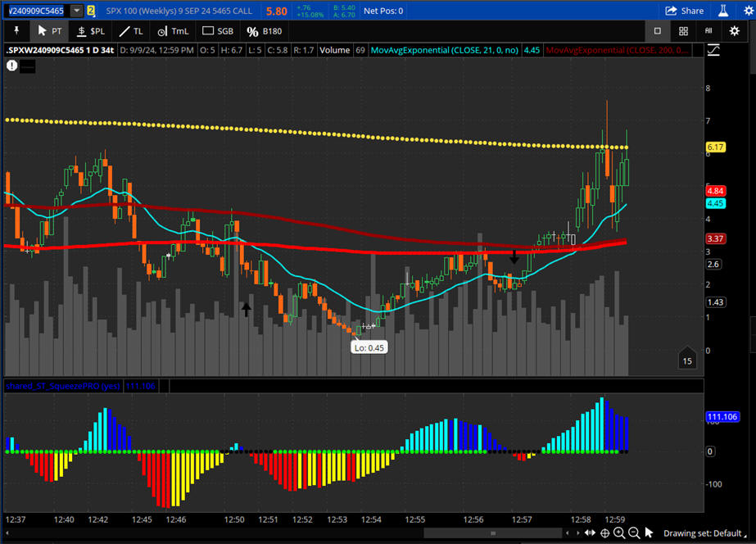The width and height of the screenshot is (756, 544).
Task: Open the symbol selector dropdown arrow
Action: pyautogui.click(x=77, y=11)
